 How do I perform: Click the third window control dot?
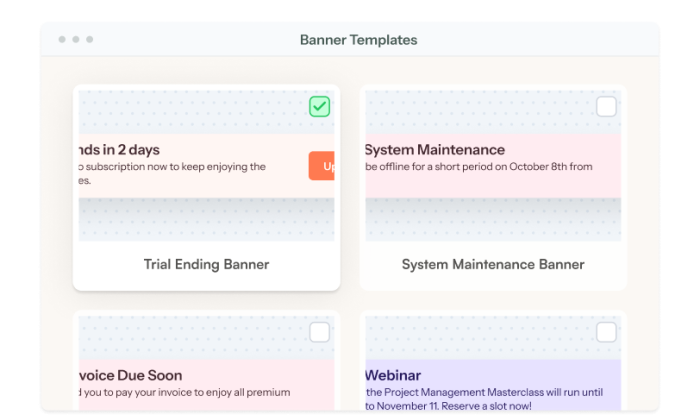point(90,40)
